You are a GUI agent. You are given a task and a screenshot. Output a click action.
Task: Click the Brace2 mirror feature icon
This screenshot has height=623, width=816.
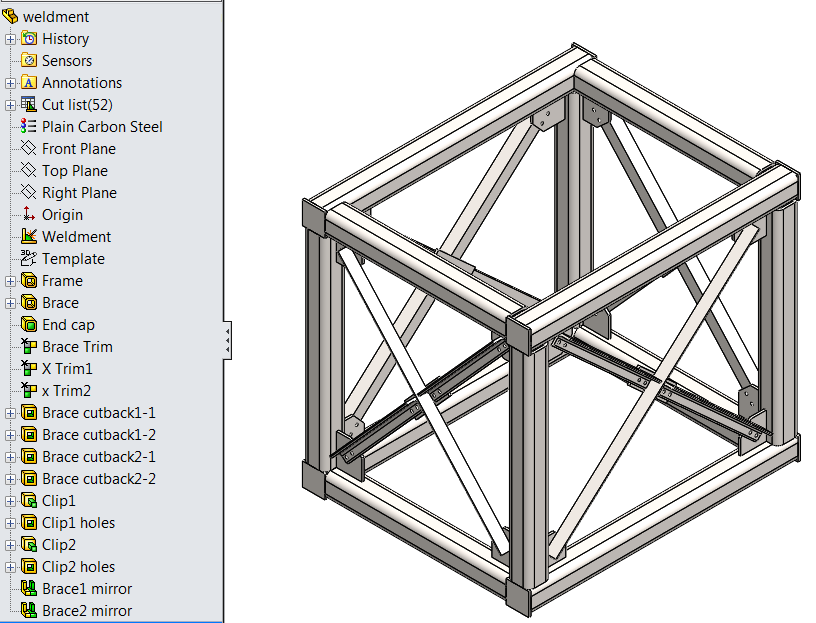(x=29, y=611)
